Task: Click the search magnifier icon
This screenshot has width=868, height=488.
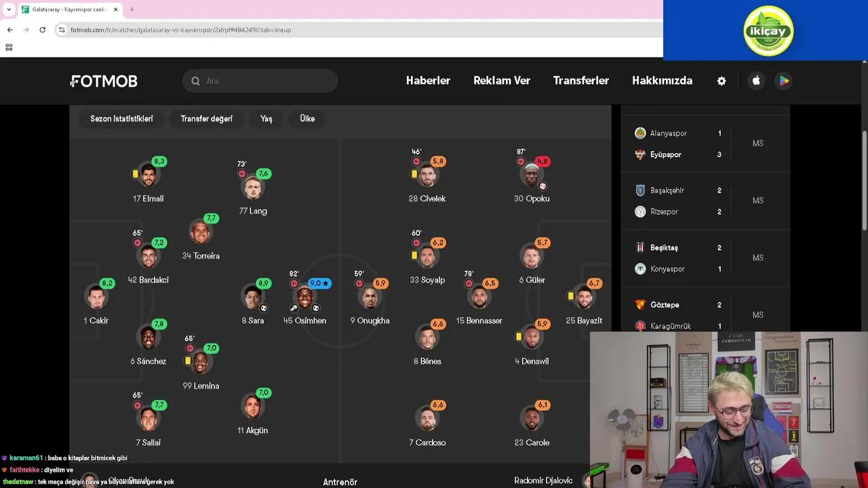Action: tap(195, 81)
